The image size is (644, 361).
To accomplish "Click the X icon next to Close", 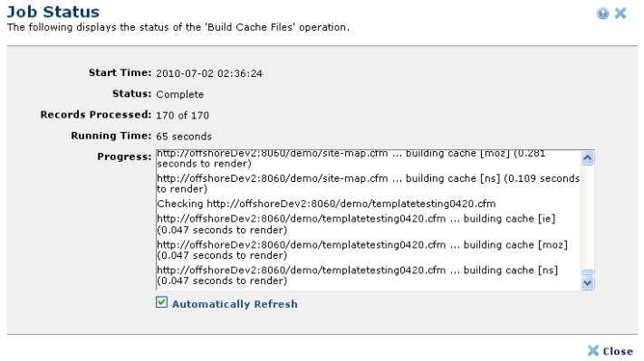I will (x=593, y=350).
